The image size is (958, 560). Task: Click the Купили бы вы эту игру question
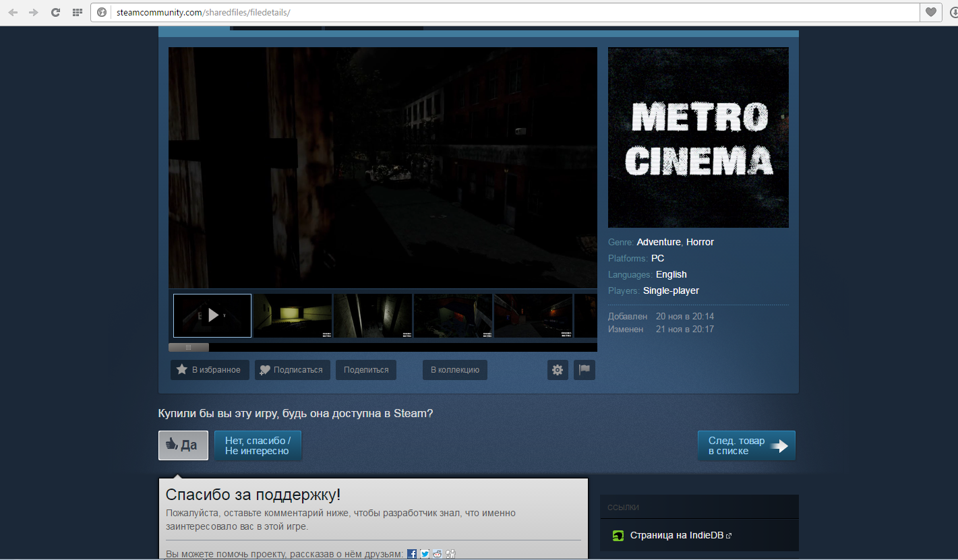(295, 413)
